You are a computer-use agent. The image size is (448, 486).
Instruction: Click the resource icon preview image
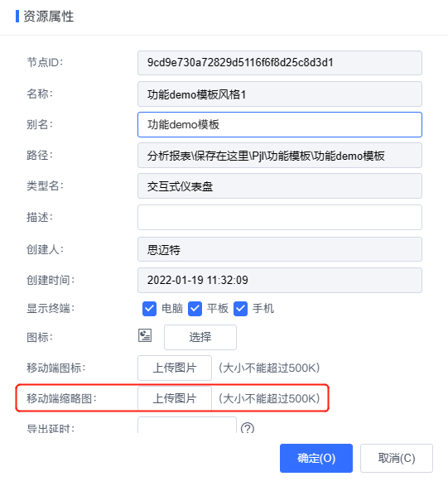(145, 335)
